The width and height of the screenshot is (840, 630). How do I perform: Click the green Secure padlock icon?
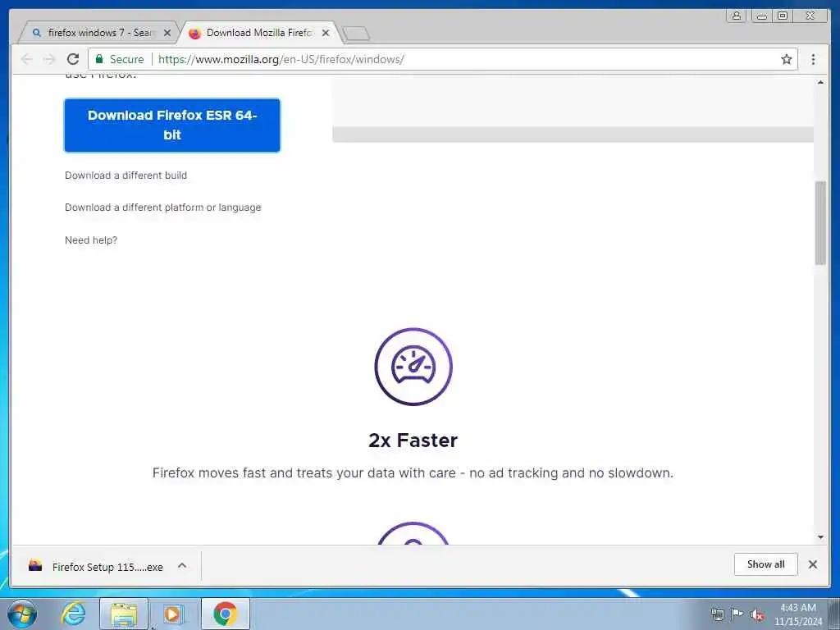(x=99, y=59)
